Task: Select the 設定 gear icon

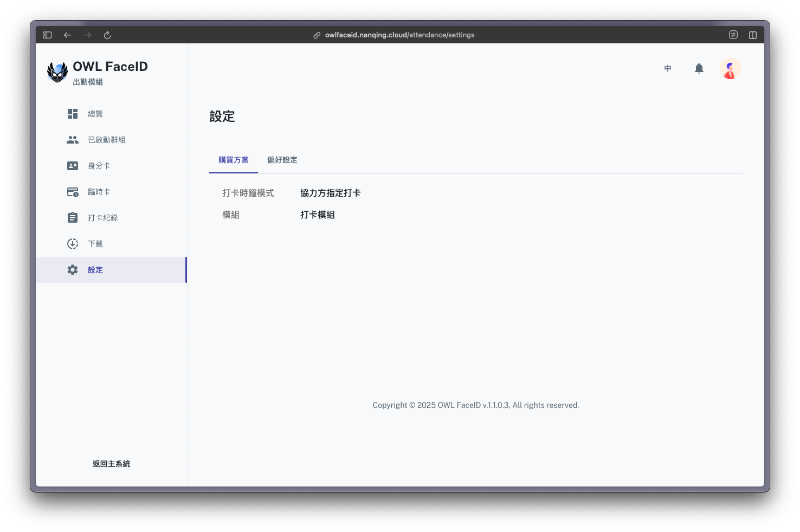Action: 73,270
